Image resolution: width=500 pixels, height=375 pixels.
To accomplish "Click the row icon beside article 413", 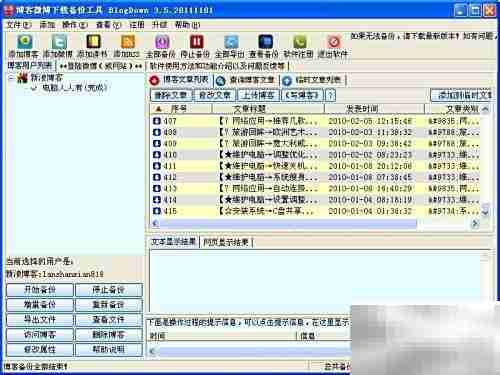I will pyautogui.click(x=157, y=188).
